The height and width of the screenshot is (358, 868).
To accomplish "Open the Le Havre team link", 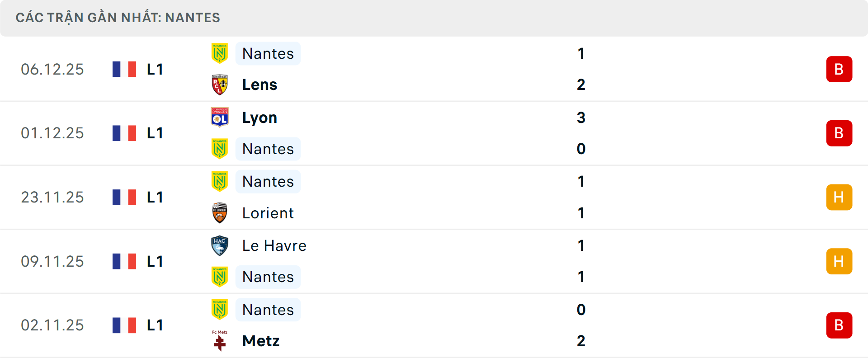I will tap(274, 245).
